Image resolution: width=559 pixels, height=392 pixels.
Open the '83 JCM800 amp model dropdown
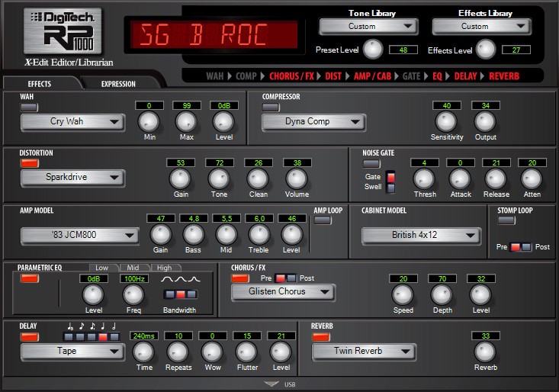[80, 235]
